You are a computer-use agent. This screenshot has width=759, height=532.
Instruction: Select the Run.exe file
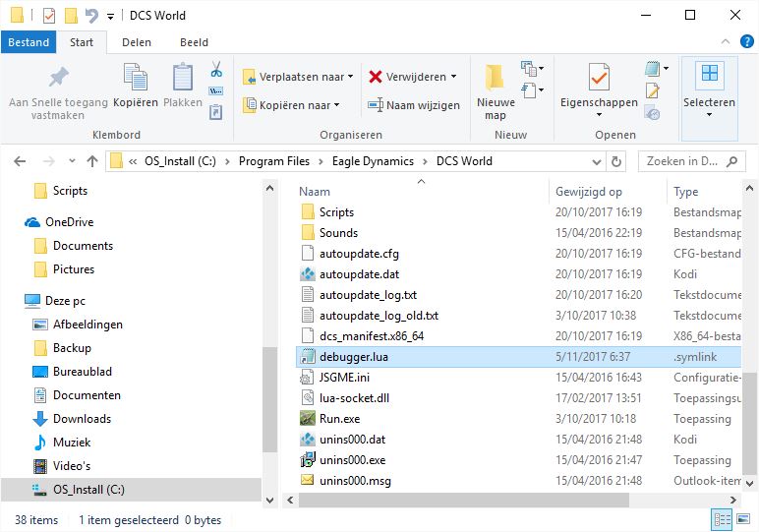(x=339, y=418)
